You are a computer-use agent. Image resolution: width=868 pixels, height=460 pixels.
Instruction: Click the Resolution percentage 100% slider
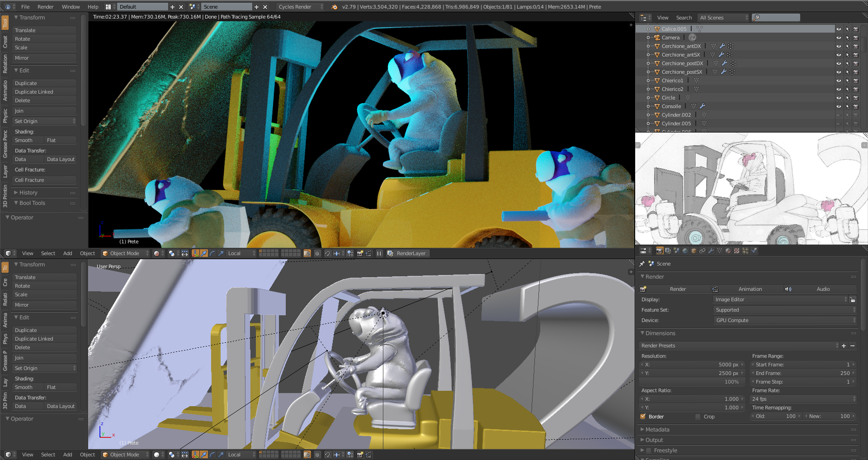692,382
